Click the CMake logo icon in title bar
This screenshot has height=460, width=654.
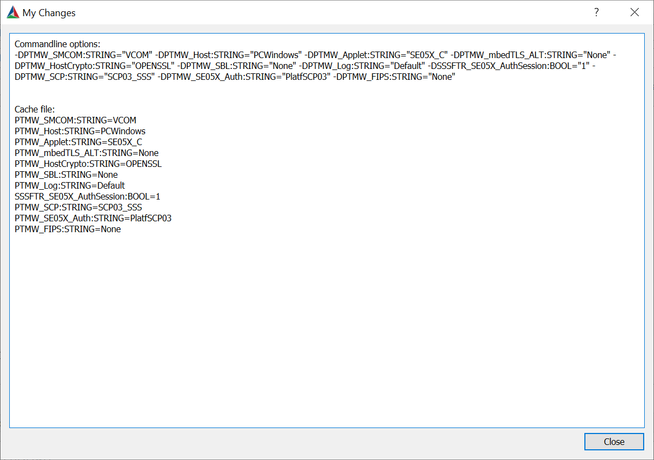[x=13, y=13]
